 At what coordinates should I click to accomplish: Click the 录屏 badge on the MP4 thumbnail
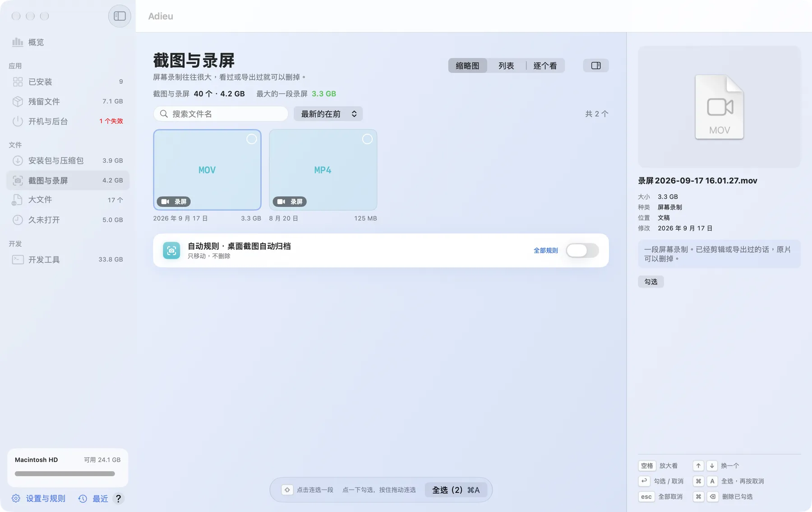290,202
